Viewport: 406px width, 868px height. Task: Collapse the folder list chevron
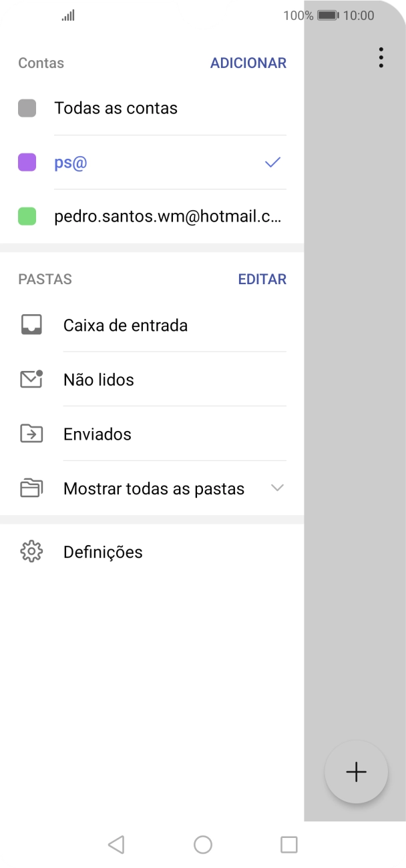pos(278,488)
